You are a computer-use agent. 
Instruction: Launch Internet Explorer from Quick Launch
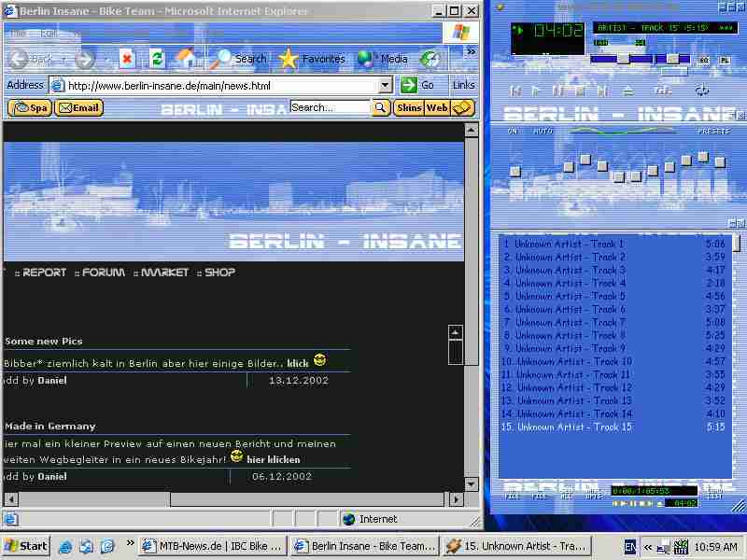[x=65, y=547]
